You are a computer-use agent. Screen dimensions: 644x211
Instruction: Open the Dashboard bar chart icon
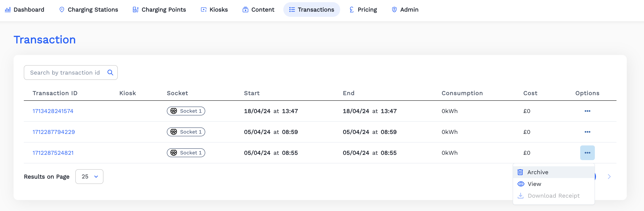pos(8,10)
